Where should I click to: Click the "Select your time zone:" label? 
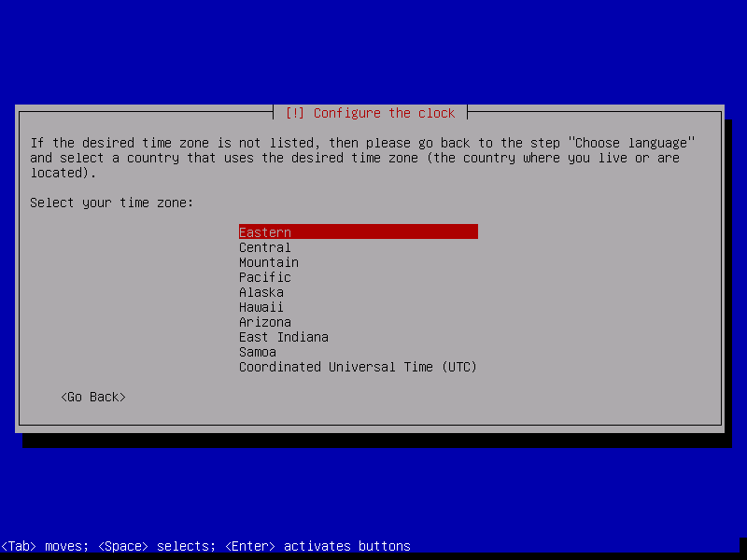pyautogui.click(x=111, y=203)
